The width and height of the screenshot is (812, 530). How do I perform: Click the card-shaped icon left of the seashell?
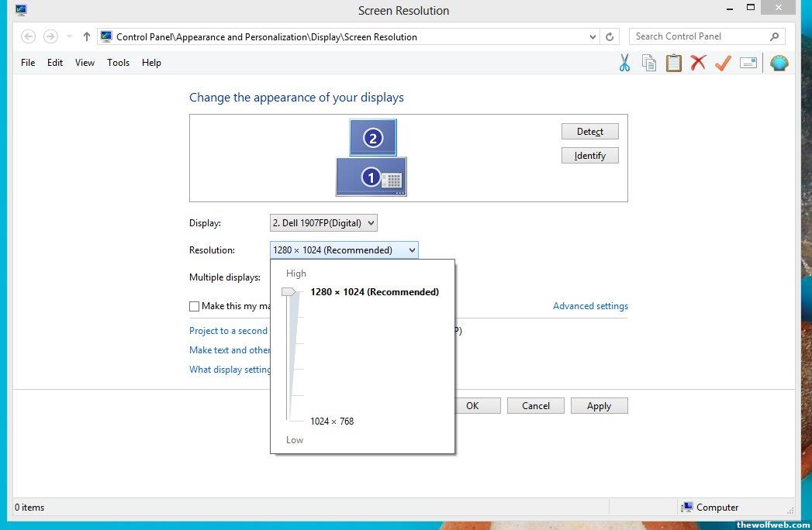click(x=748, y=64)
